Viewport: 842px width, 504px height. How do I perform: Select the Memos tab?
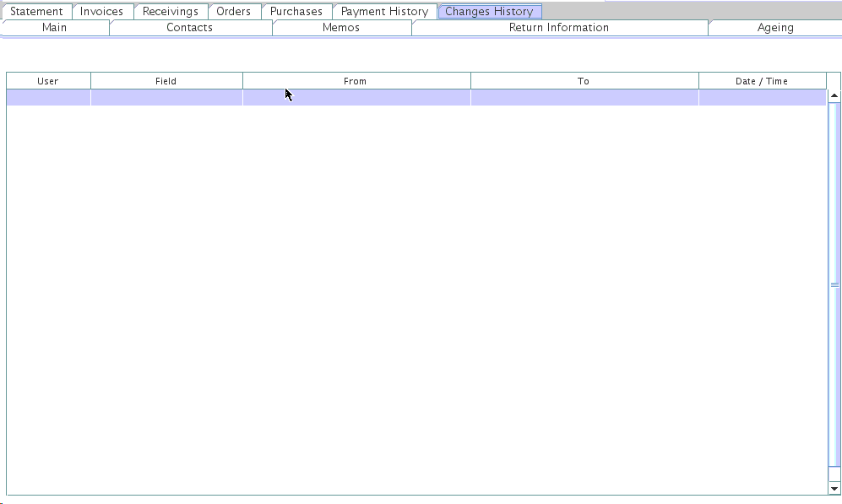(341, 28)
